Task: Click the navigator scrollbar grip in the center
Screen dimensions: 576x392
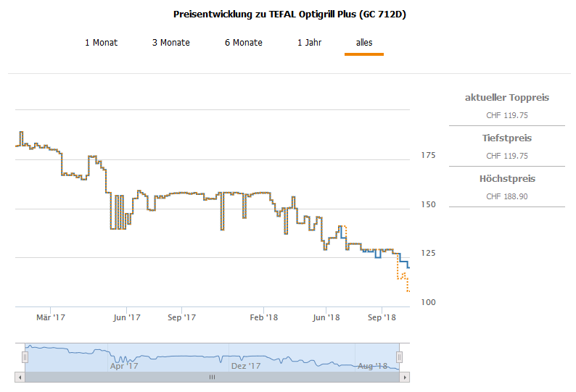Action: coord(213,377)
